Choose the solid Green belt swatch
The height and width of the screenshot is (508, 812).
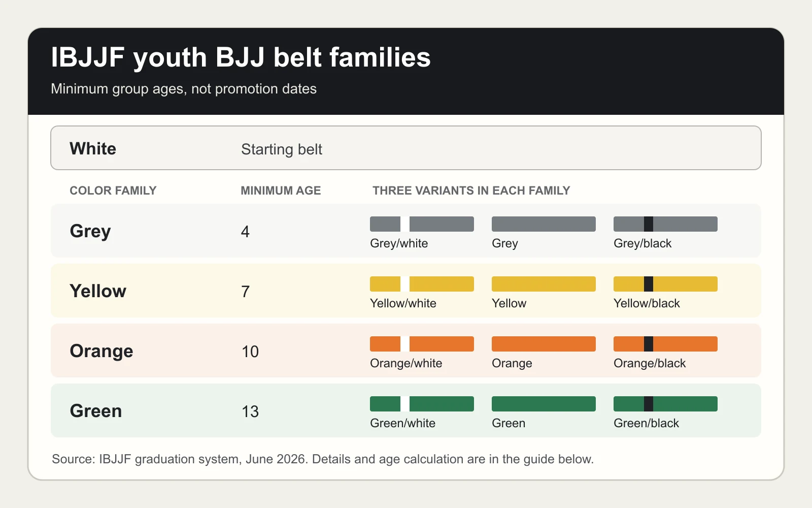[x=544, y=404]
